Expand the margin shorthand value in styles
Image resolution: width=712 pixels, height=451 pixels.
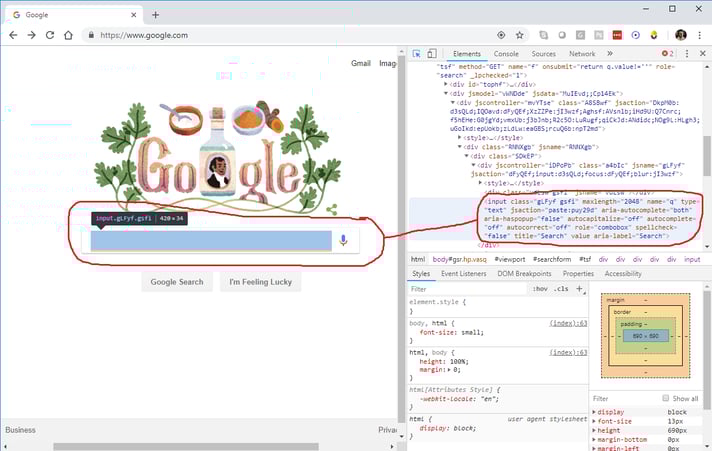tap(450, 370)
